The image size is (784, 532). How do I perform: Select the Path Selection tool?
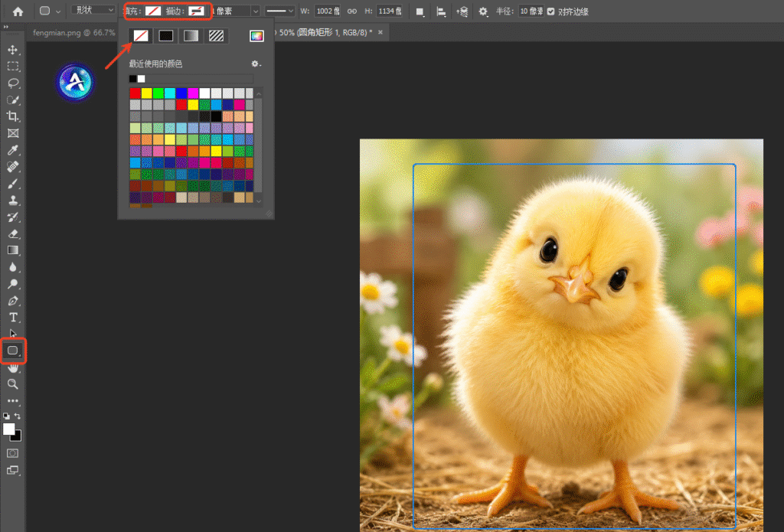(x=13, y=334)
